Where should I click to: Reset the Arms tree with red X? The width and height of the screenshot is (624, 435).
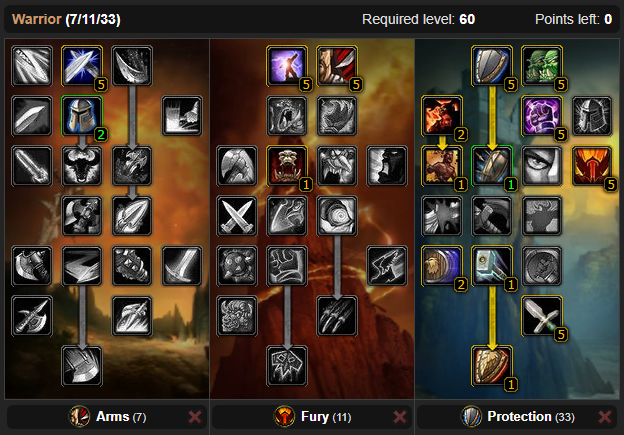coord(195,417)
